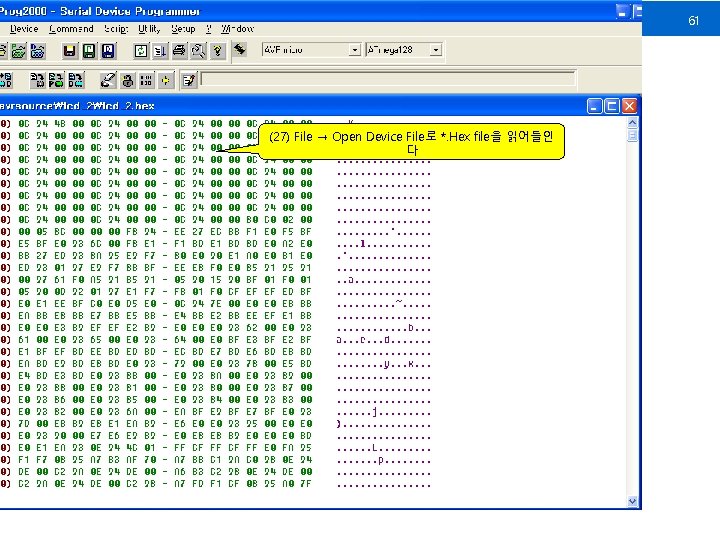Screen dimensions: 720x540
Task: Click the long empty toolbar text field
Action: pyautogui.click(x=388, y=79)
